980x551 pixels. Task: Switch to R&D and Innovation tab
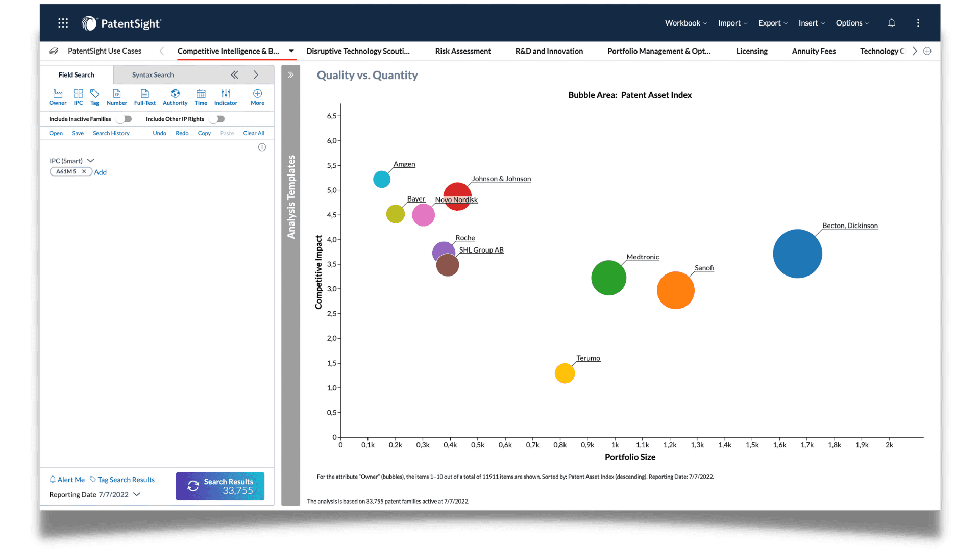[x=549, y=51]
